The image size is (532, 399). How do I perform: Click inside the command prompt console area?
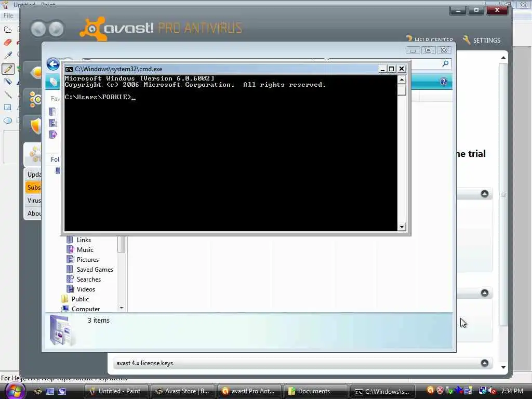click(231, 153)
